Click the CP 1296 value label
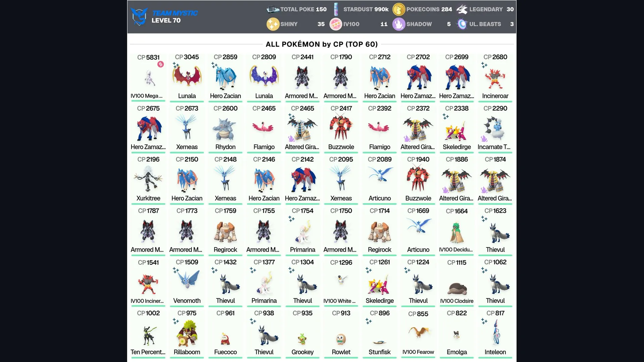This screenshot has width=644, height=362. click(x=341, y=262)
